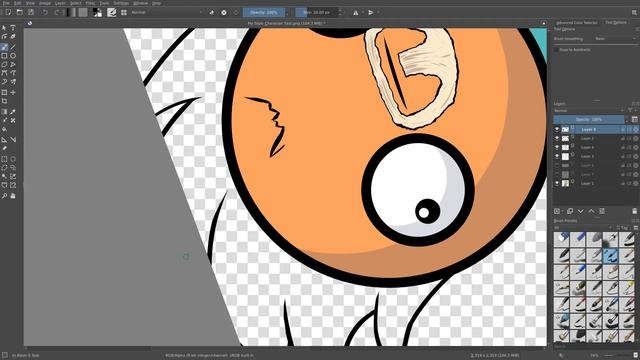Screen dimensions: 640x360
Task: Adjust the brush Size slider
Action: (316, 13)
